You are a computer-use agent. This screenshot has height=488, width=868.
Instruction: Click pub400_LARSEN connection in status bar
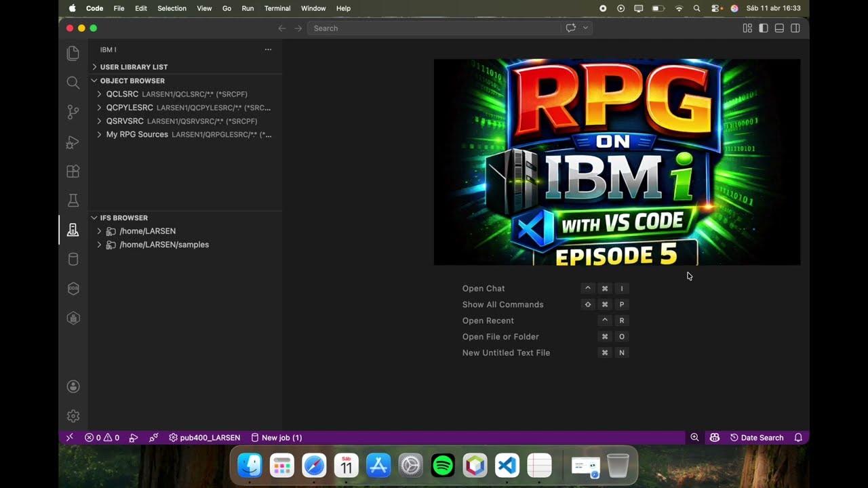[x=204, y=438]
